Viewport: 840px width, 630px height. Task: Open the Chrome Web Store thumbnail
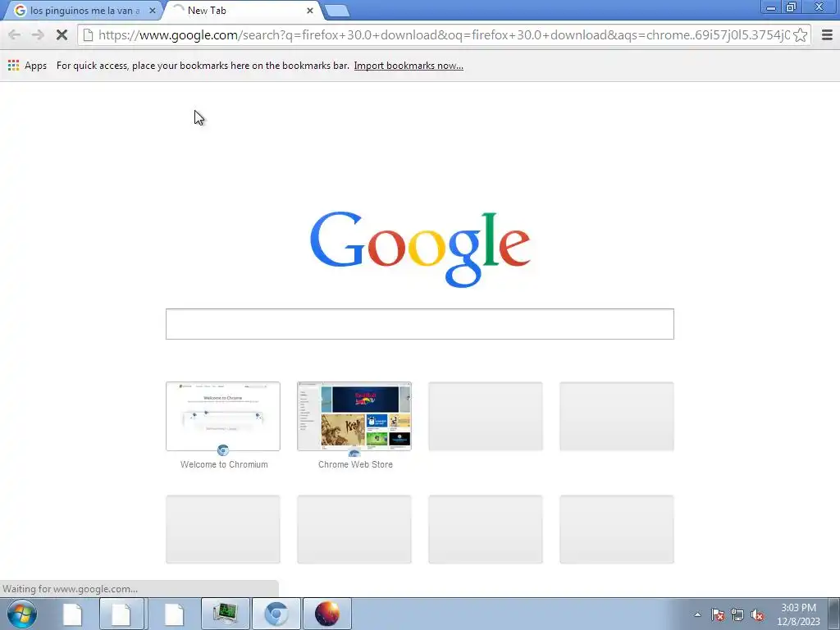coord(354,416)
